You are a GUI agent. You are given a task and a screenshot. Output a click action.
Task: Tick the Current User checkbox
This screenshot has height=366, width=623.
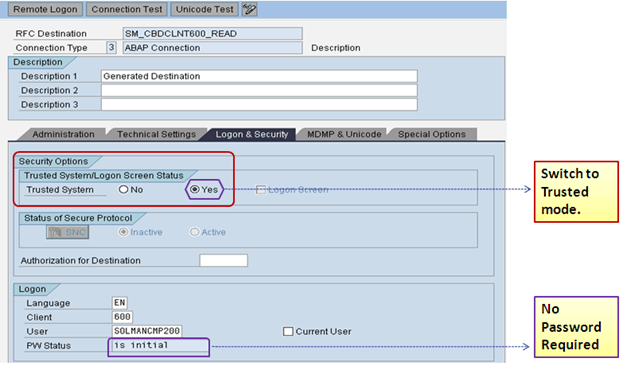click(288, 331)
